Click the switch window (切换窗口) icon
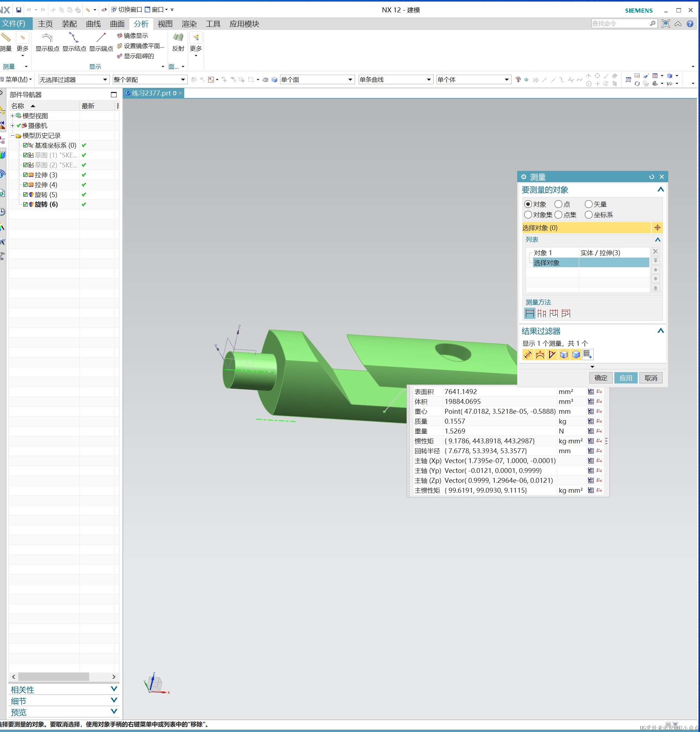 coord(114,10)
